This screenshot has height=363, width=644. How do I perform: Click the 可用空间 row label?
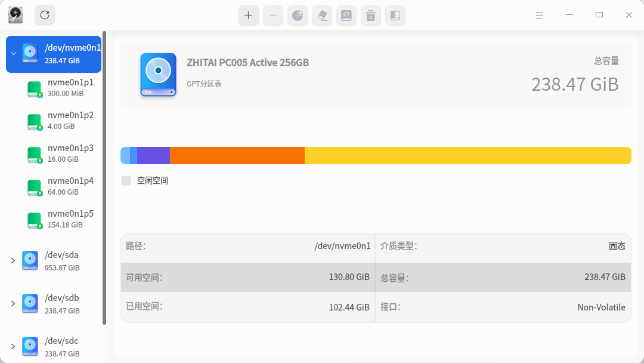(x=144, y=278)
